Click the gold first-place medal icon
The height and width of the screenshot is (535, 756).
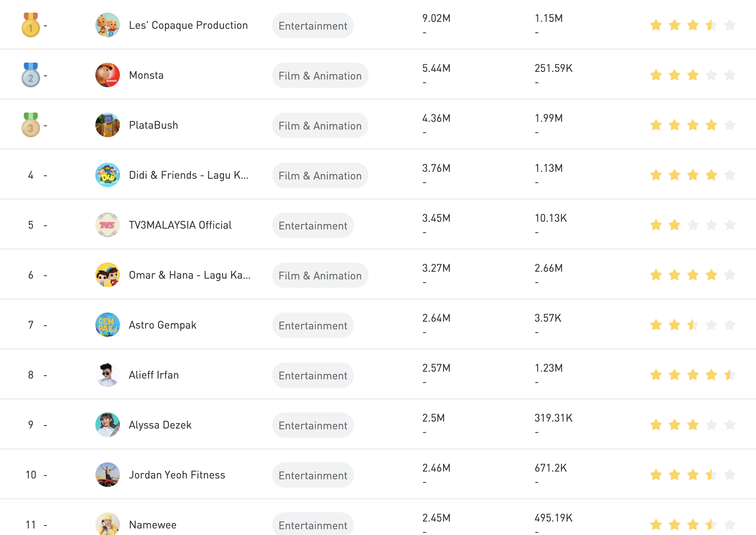point(31,25)
